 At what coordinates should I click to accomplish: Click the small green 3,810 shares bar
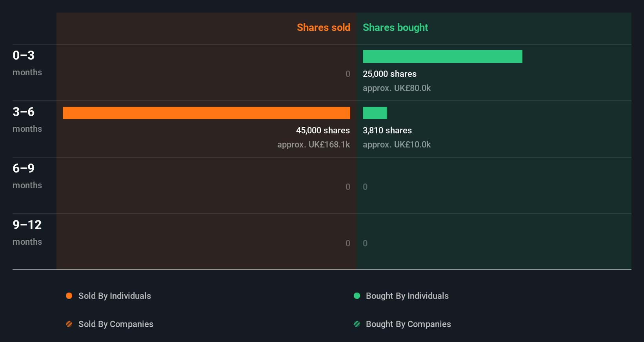[375, 113]
